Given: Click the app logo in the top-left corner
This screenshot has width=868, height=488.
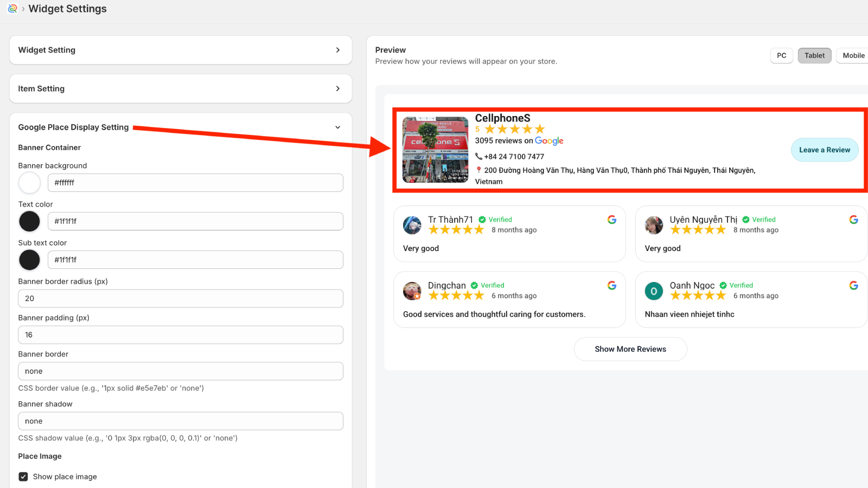Looking at the screenshot, I should [x=12, y=9].
